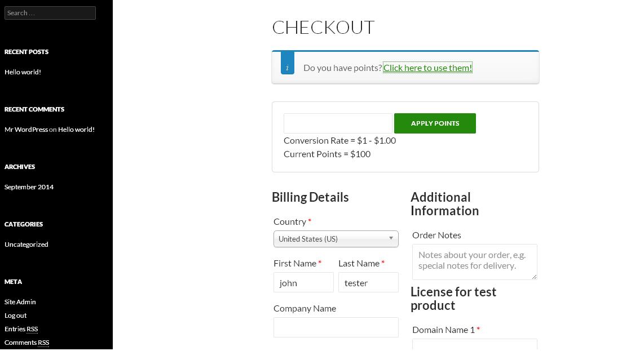Open Mr WordPress commenter link
644x351 pixels.
(x=27, y=130)
